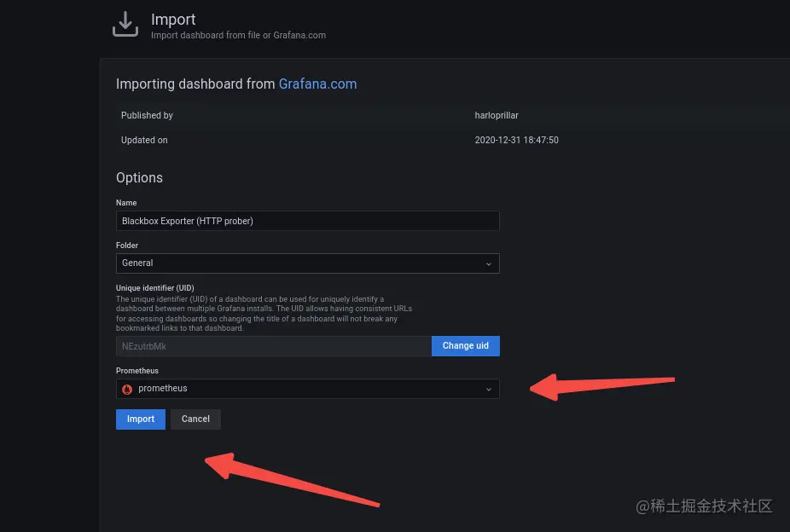Click the Name input field
The height and width of the screenshot is (532, 790).
tap(307, 221)
